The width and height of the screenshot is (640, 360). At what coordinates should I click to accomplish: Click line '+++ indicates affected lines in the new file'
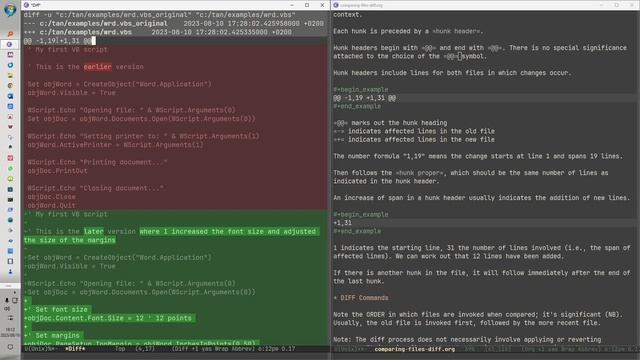click(x=414, y=140)
